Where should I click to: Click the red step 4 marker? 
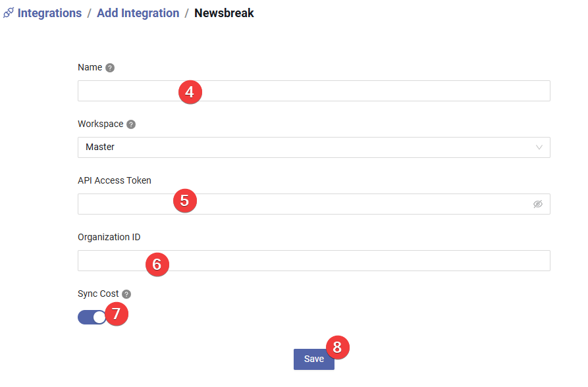coord(190,92)
